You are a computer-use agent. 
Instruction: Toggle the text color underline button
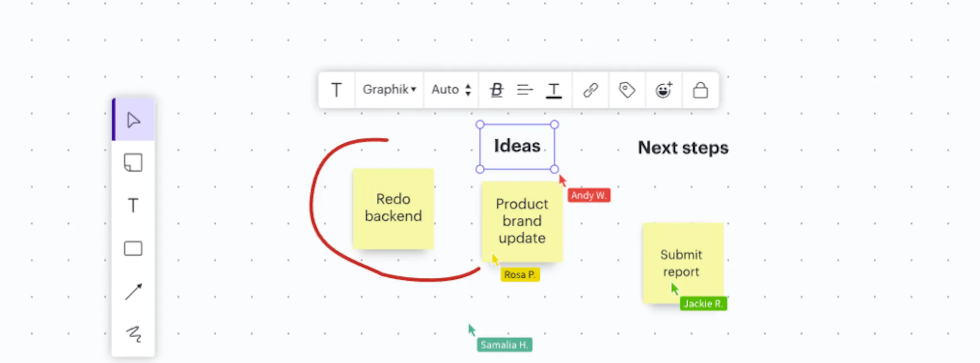point(554,90)
